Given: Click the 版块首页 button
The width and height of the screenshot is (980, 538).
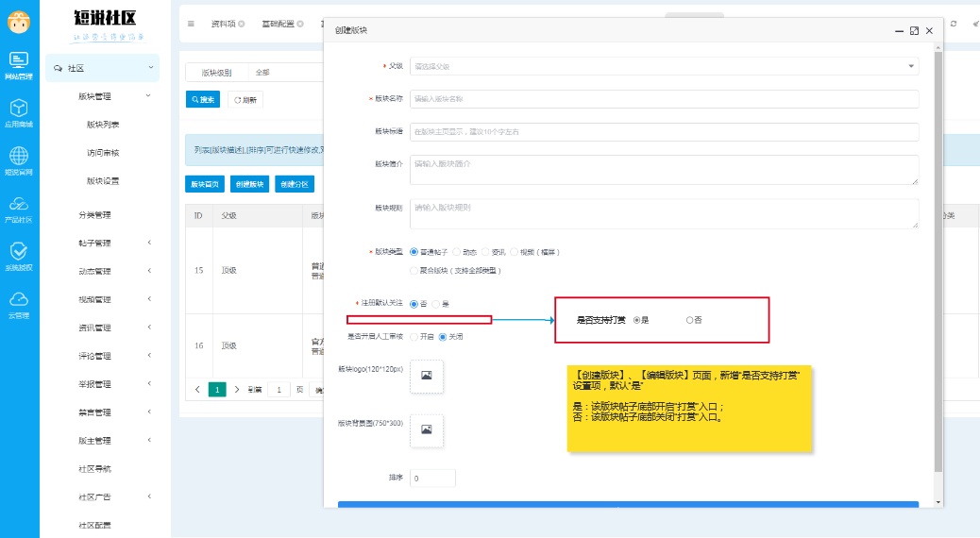Looking at the screenshot, I should pos(204,184).
